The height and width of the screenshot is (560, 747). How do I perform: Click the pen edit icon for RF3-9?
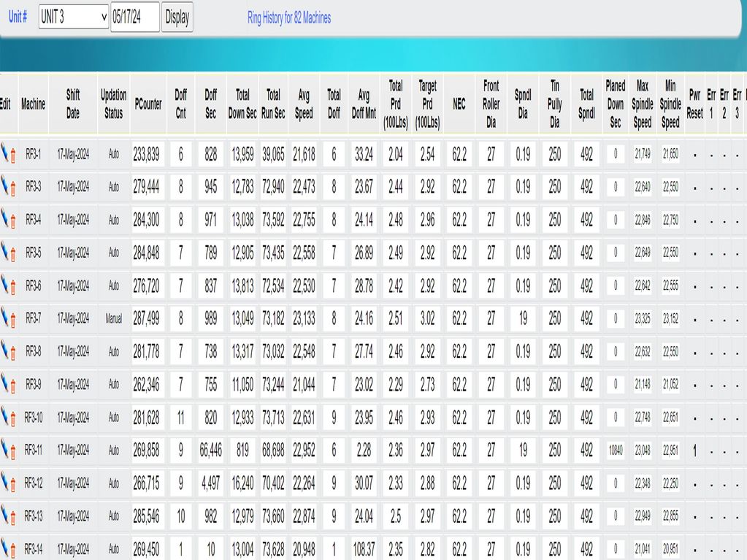4,384
